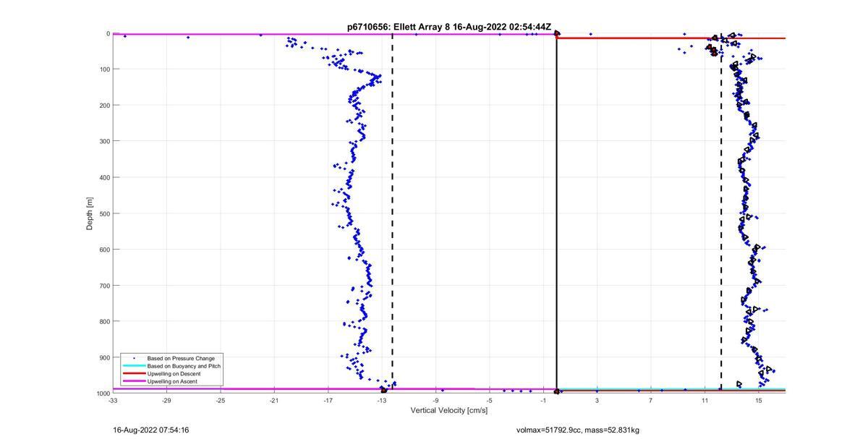The height and width of the screenshot is (442, 868).
Task: Click the velocity tick label '-17'
Action: (328, 400)
